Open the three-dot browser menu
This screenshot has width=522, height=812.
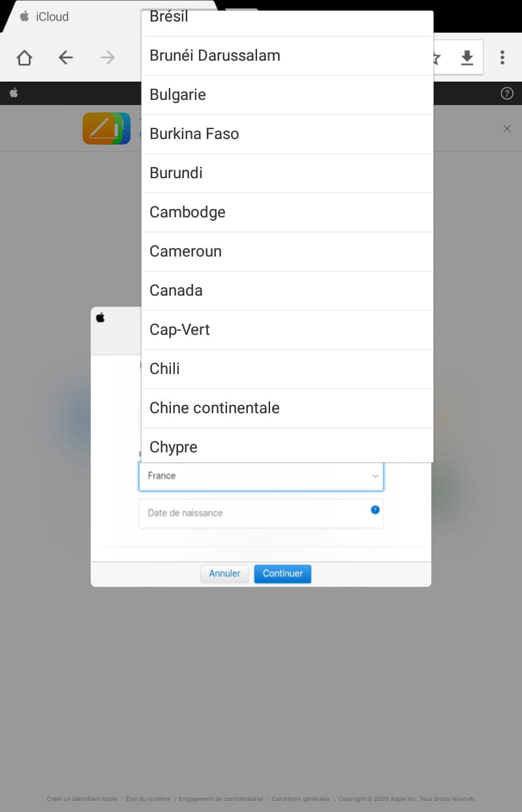(502, 57)
